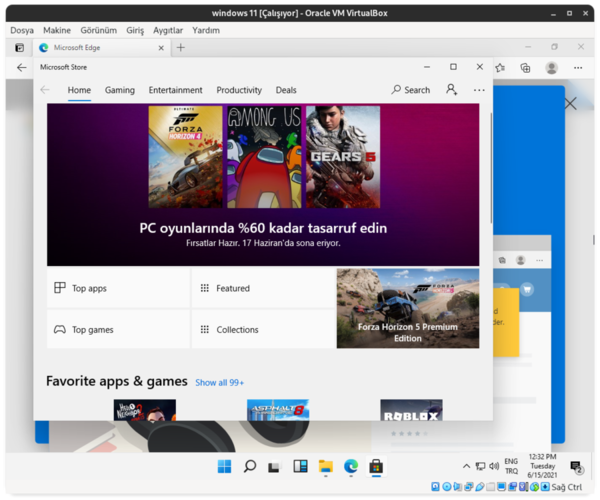The width and height of the screenshot is (600, 500).
Task: Open the Edge profile avatar
Action: click(551, 68)
